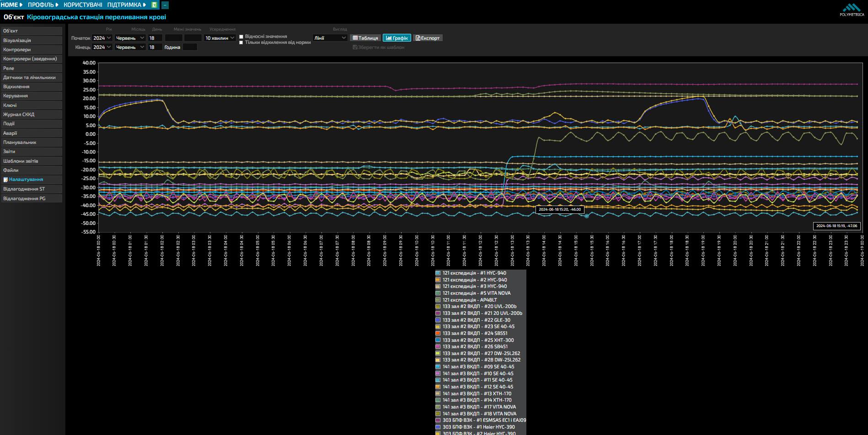Open the Кінець month dropdown Червень
The width and height of the screenshot is (868, 435).
[x=130, y=47]
